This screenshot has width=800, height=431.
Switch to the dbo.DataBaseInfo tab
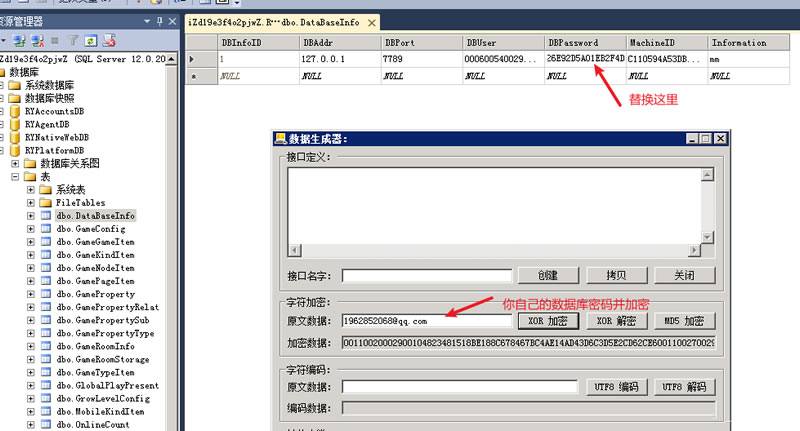click(275, 22)
